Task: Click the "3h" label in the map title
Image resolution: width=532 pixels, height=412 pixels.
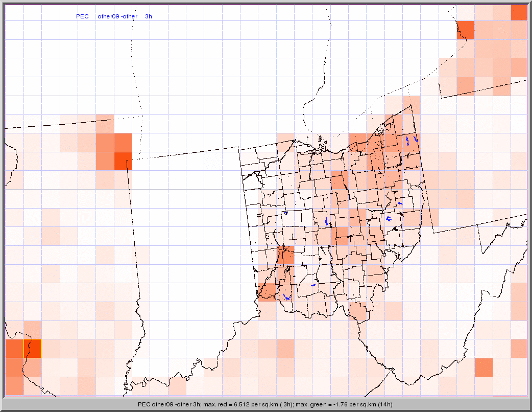Action: (149, 16)
